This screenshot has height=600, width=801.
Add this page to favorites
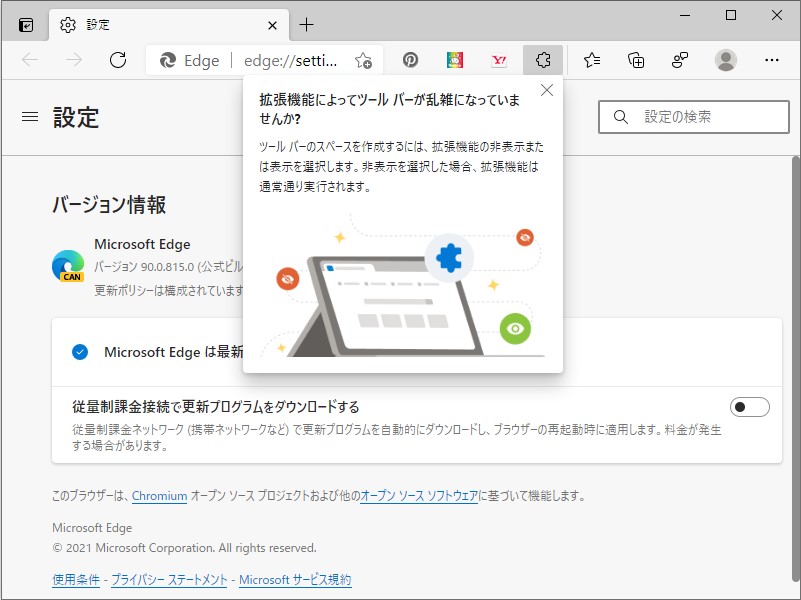(x=365, y=60)
